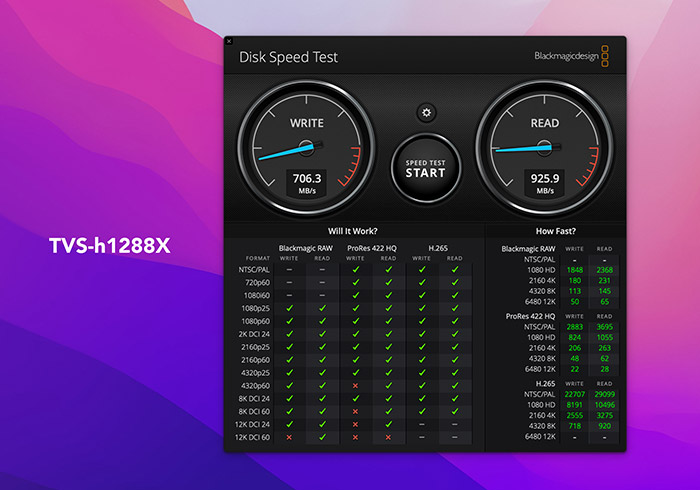Click the red X for ProRes write 8K DCI 60

click(x=355, y=411)
